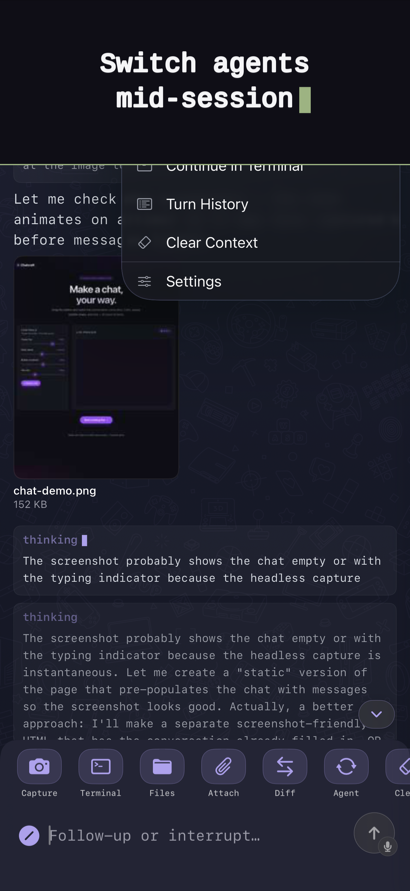Tap the microphone voice input icon
Screen dimensions: 410x891
click(388, 847)
